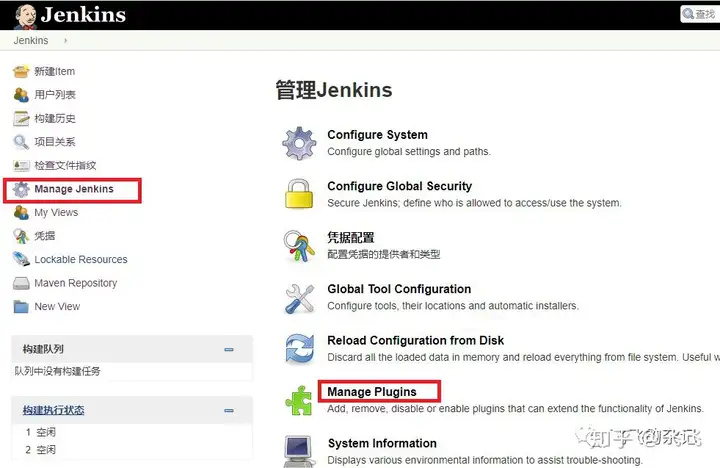Screen dimensions: 720x468
Task: Click the Reload Configuration refresh icon
Action: coord(300,349)
